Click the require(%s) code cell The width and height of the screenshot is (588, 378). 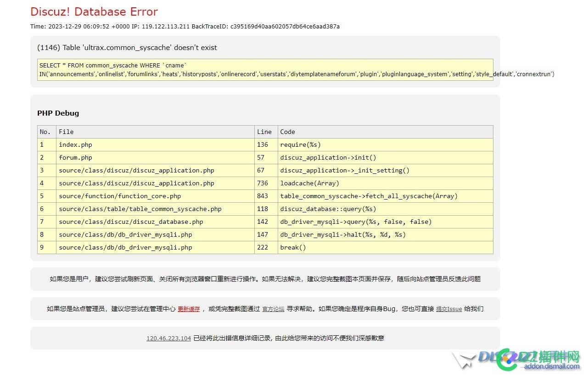pyautogui.click(x=385, y=145)
